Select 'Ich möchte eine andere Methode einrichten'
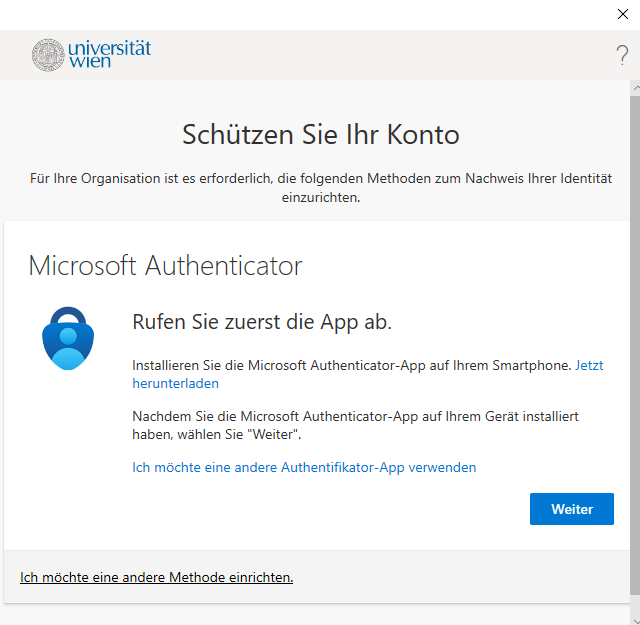Image resolution: width=640 pixels, height=625 pixels. point(156,577)
